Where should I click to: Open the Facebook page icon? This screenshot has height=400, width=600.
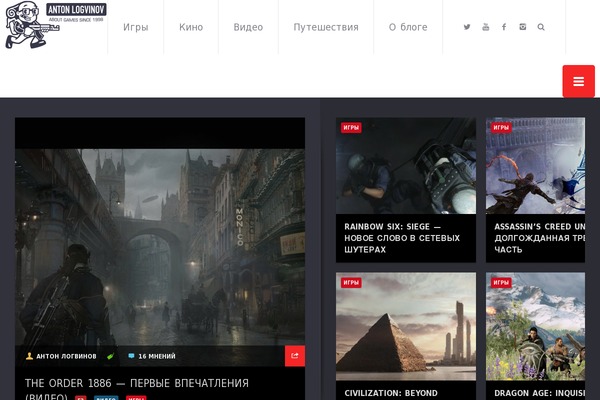pyautogui.click(x=504, y=27)
